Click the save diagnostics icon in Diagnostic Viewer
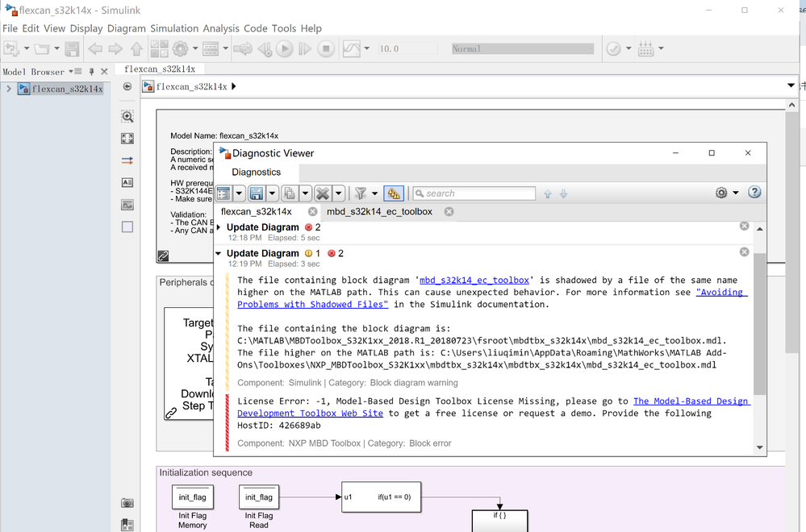 [x=257, y=193]
